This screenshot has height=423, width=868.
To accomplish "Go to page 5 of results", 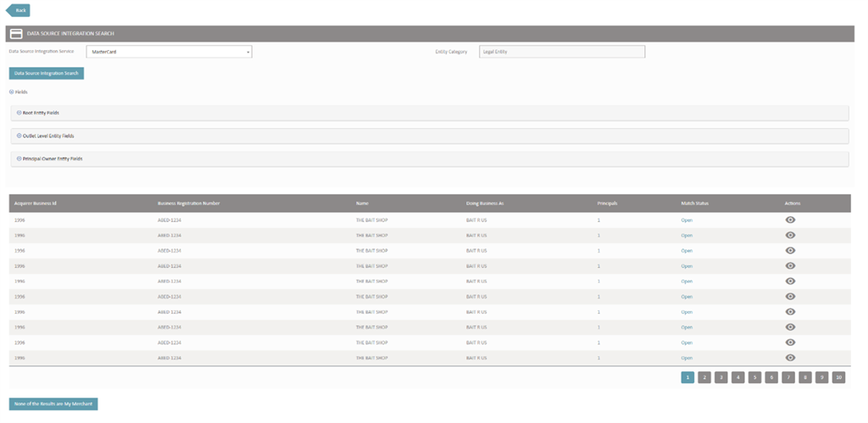I will tap(754, 377).
